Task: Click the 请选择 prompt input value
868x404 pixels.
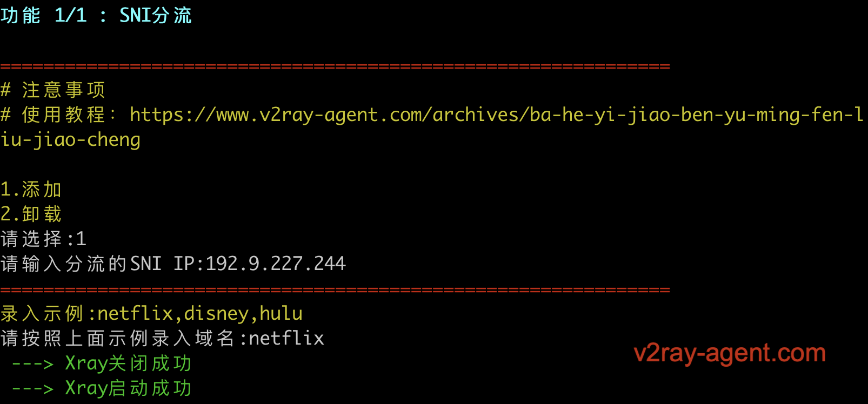Action: click(81, 239)
